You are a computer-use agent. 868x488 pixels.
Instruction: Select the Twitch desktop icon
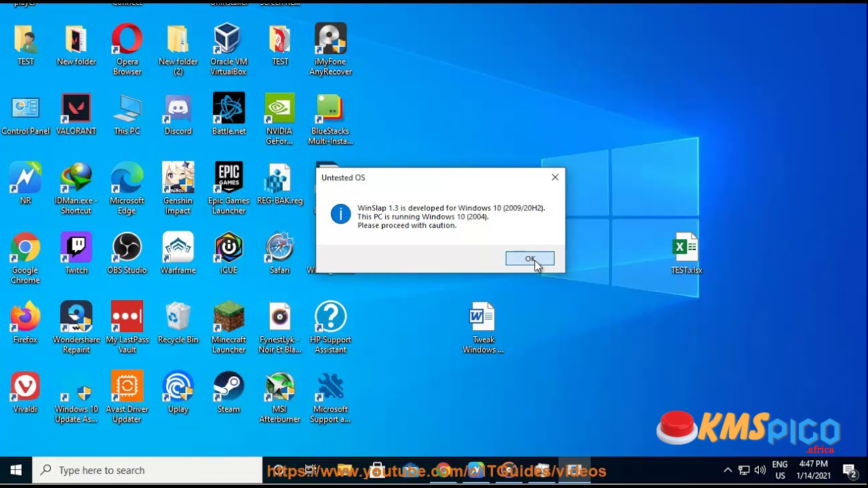click(76, 254)
